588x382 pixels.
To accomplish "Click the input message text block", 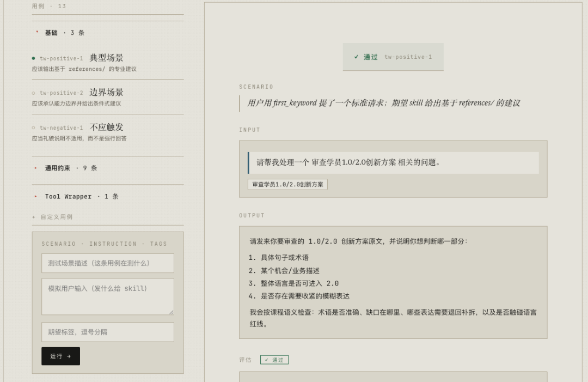I will tap(394, 162).
